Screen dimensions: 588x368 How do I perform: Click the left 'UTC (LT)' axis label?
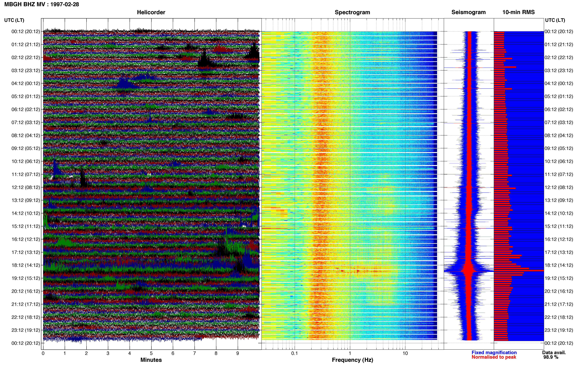coord(14,20)
